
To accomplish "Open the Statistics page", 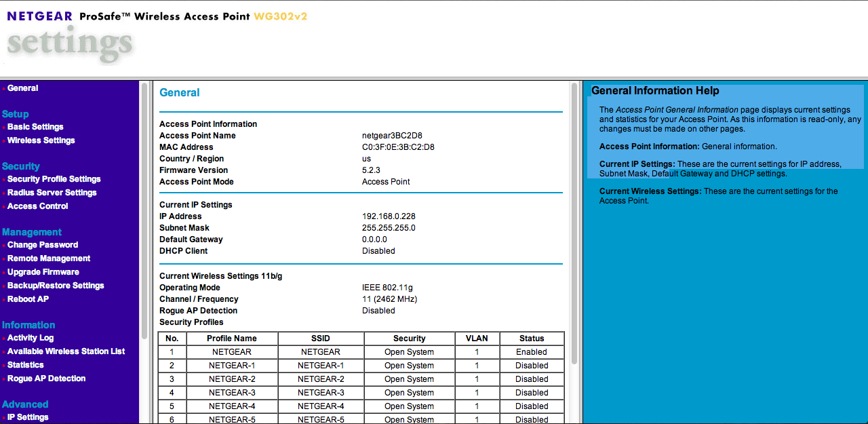I will tap(26, 365).
